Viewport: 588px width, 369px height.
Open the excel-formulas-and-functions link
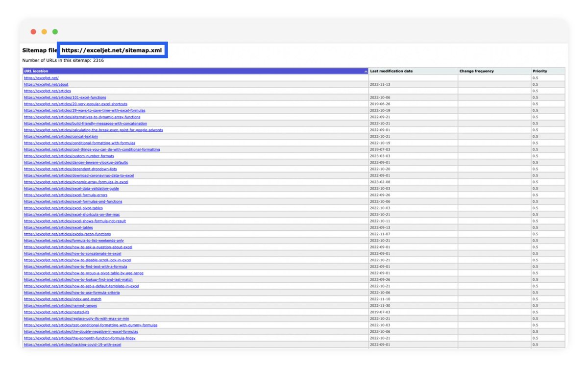pyautogui.click(x=73, y=201)
